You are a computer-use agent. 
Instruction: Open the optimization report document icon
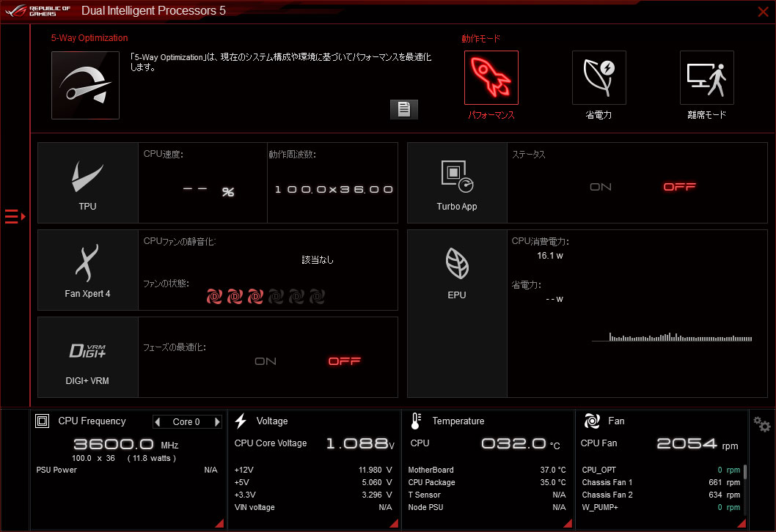(404, 109)
